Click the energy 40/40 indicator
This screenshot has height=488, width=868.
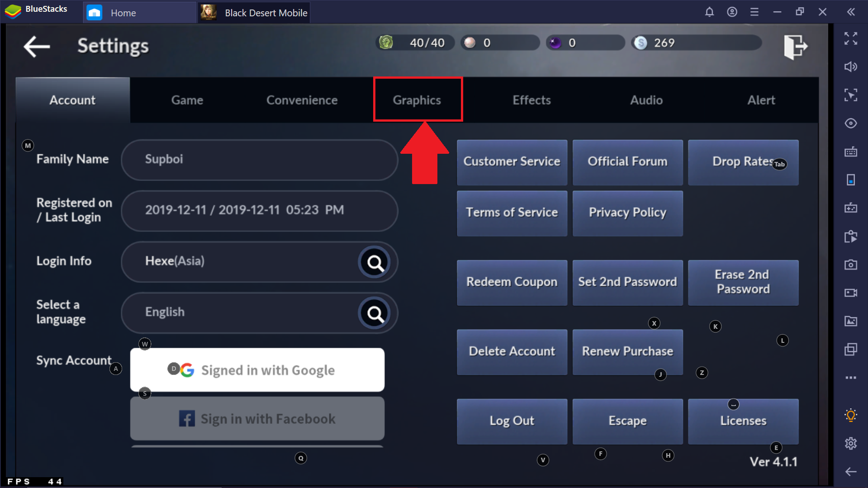click(x=414, y=43)
